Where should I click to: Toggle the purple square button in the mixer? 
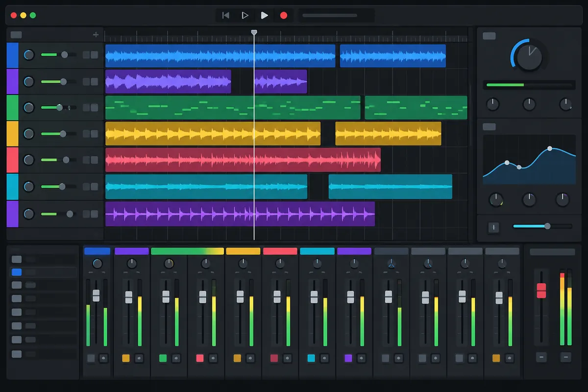(348, 358)
